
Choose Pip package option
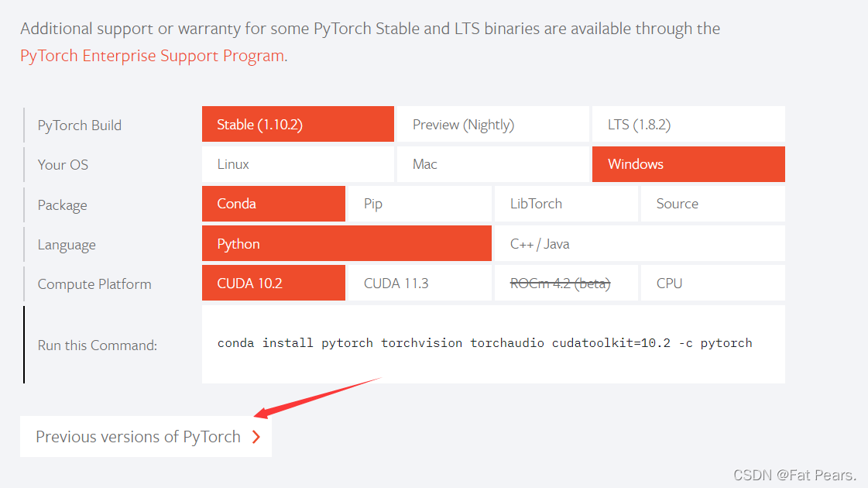tap(420, 204)
